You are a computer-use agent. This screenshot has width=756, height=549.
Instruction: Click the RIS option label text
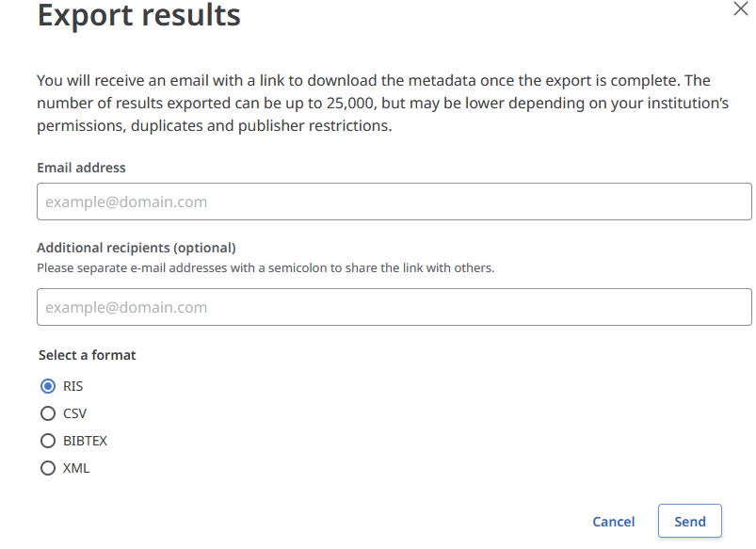coord(73,386)
